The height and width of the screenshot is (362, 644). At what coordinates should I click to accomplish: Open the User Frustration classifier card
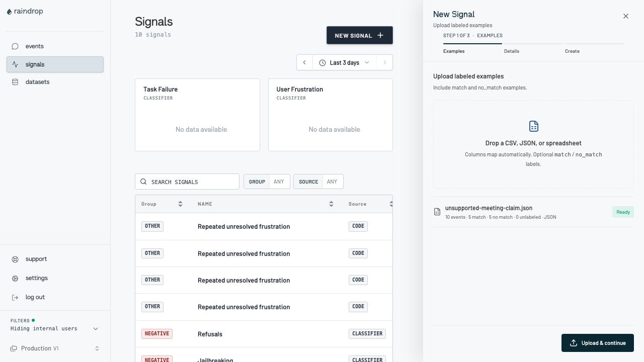331,115
